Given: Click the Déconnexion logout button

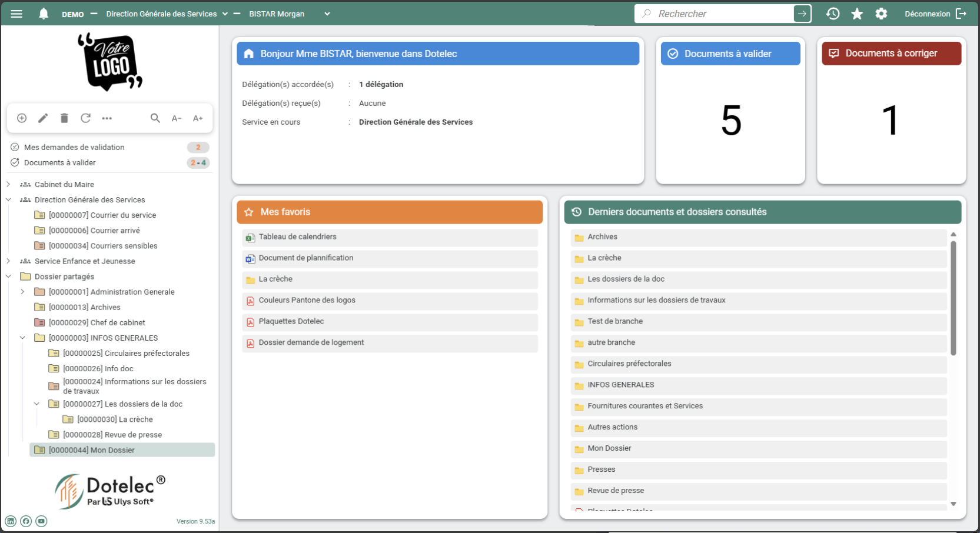Looking at the screenshot, I should [935, 14].
